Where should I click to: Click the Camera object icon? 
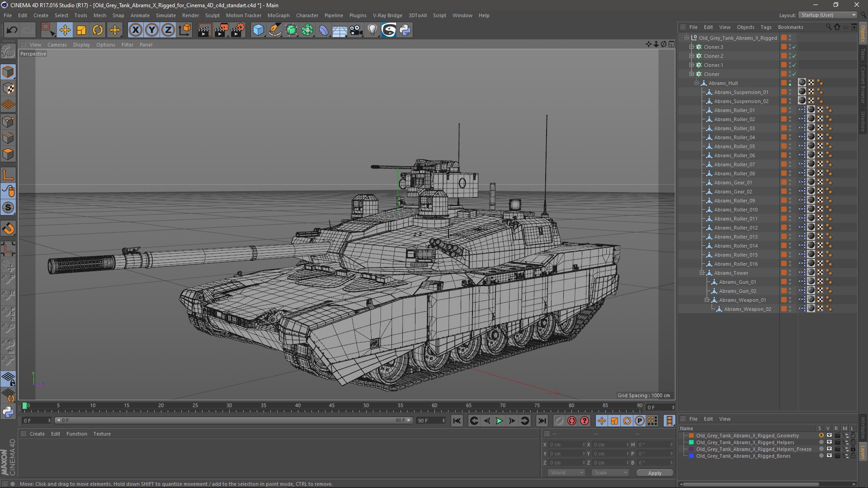click(x=356, y=30)
